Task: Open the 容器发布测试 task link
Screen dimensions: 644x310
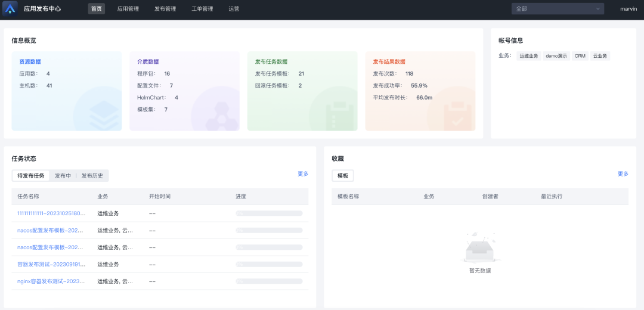Action: click(x=51, y=264)
